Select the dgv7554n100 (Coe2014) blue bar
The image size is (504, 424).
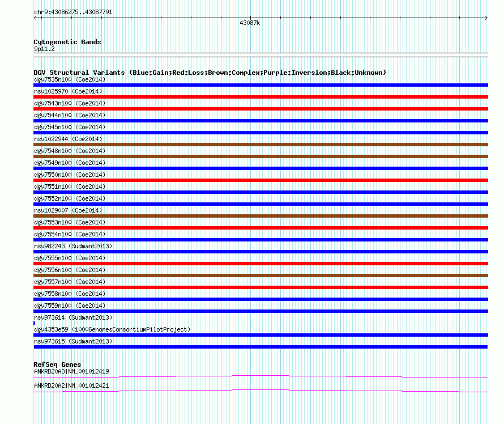pyautogui.click(x=260, y=240)
